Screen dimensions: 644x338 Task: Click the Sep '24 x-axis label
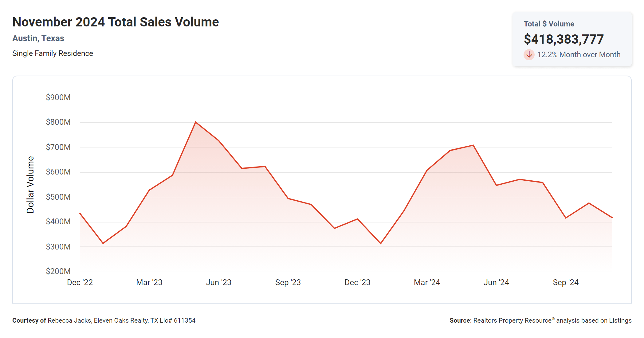coord(566,282)
